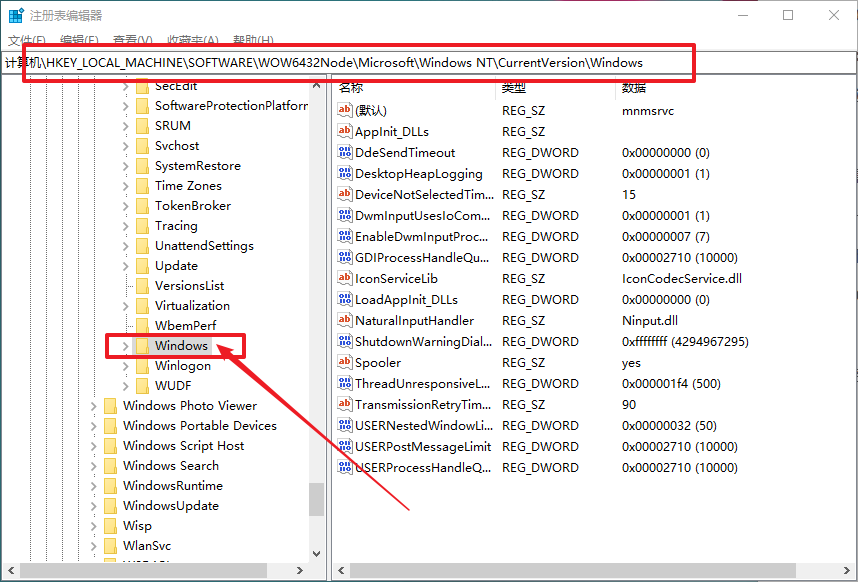Viewport: 858px width, 582px height.
Task: Click the folder icon of VersionsList key
Action: coord(142,286)
